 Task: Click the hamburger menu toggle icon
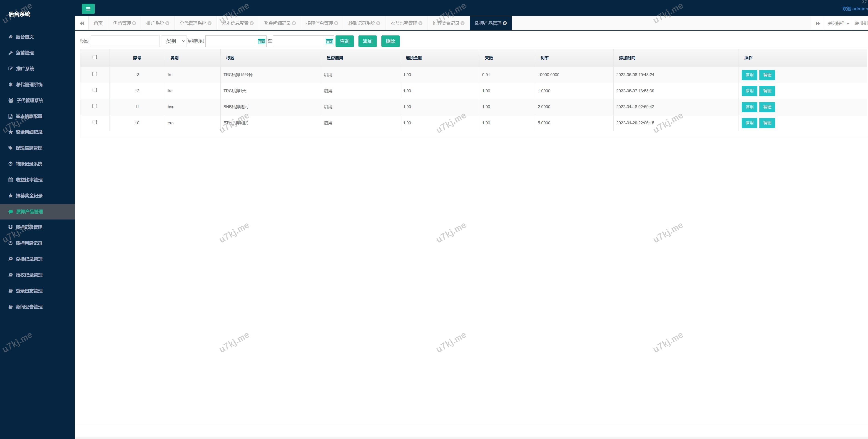pyautogui.click(x=88, y=9)
